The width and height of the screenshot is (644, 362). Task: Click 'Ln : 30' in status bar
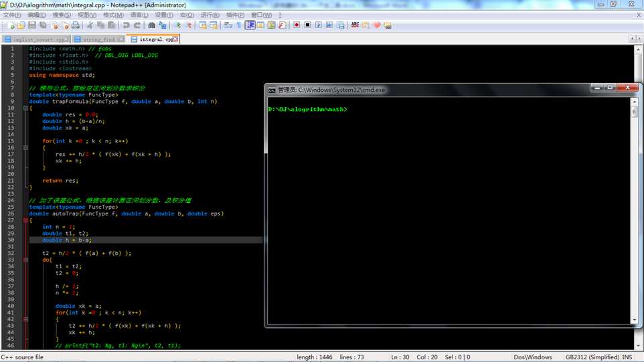click(400, 357)
